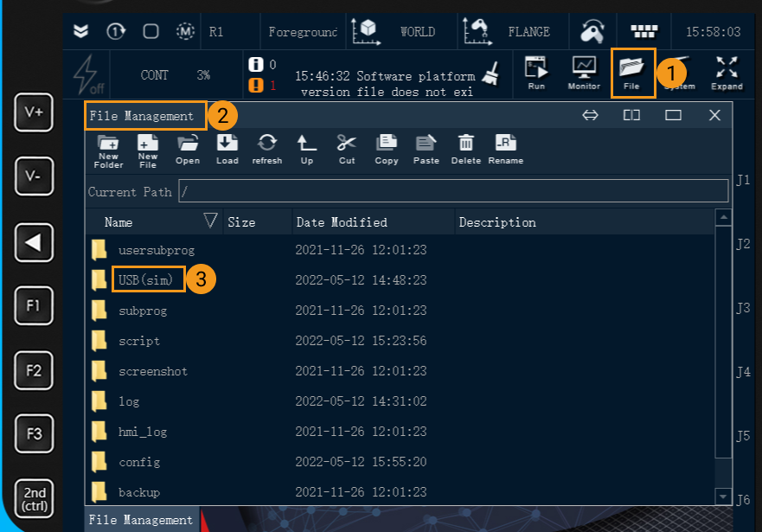Toggle the power off switch icon
This screenshot has height=532, width=762.
(x=86, y=74)
